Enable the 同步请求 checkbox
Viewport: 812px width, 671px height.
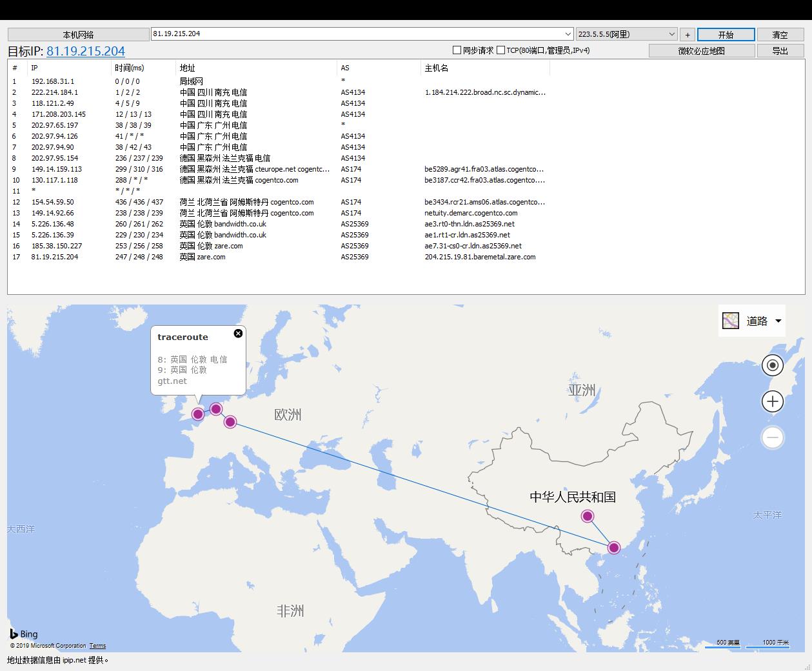[457, 50]
